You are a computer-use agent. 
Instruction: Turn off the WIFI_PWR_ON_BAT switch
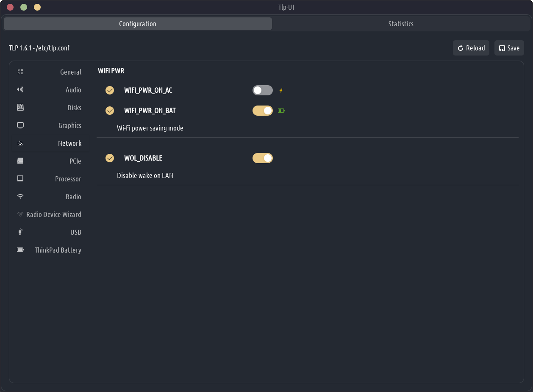tap(263, 111)
